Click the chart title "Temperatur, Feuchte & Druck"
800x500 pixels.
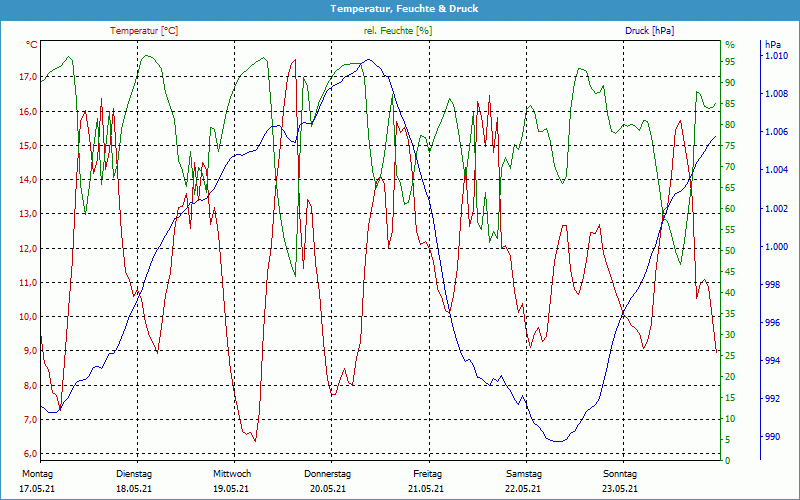pyautogui.click(x=404, y=9)
